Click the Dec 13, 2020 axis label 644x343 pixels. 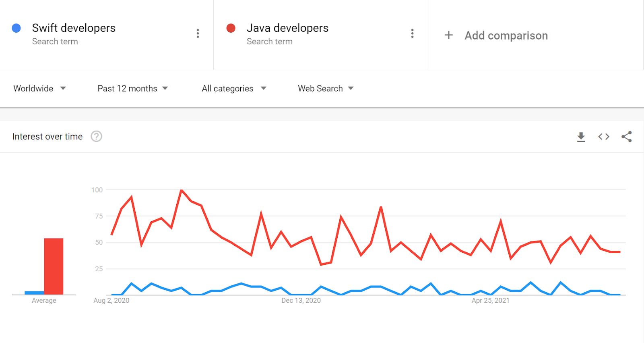click(x=301, y=300)
